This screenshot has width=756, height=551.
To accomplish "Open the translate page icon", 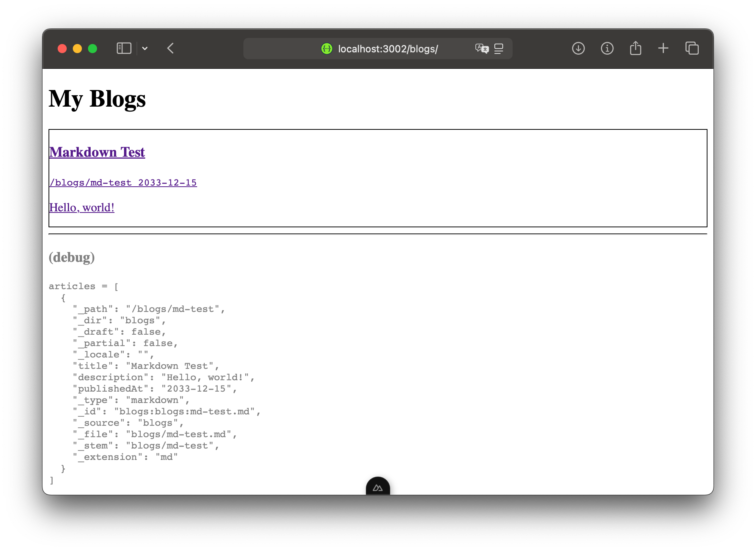I will 482,49.
